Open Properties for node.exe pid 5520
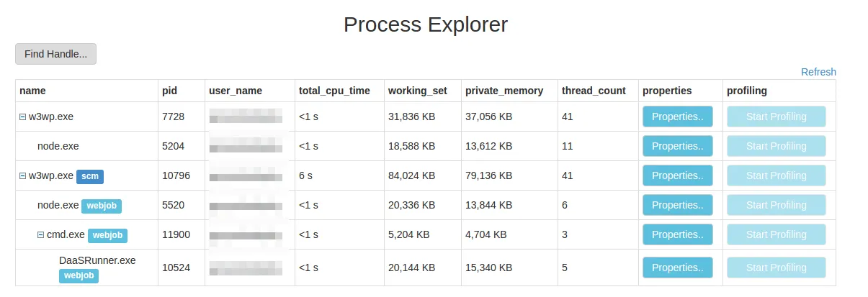Image resolution: width=868 pixels, height=297 pixels. tap(677, 205)
